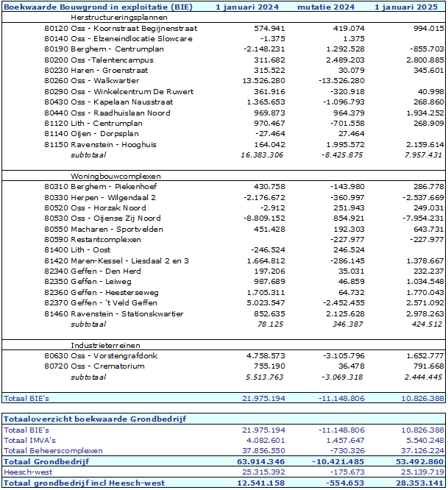This screenshot has width=448, height=490.
Task: Select '80590 Restantcomplexen' row label
Action: [x=93, y=240]
